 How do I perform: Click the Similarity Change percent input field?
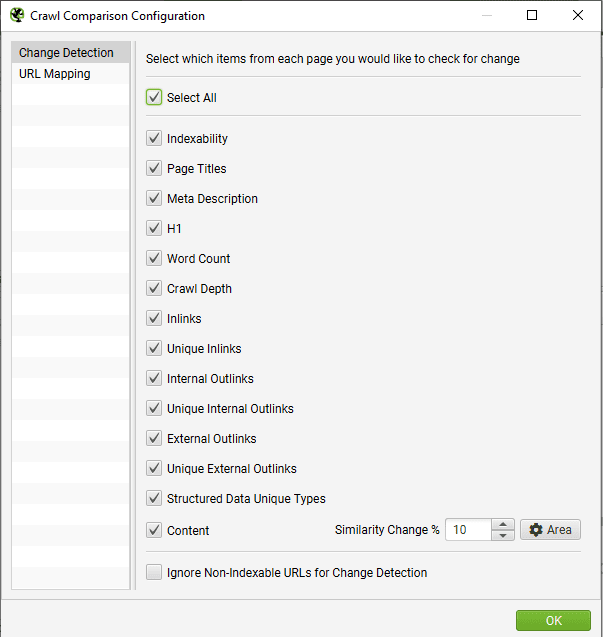pyautogui.click(x=468, y=529)
